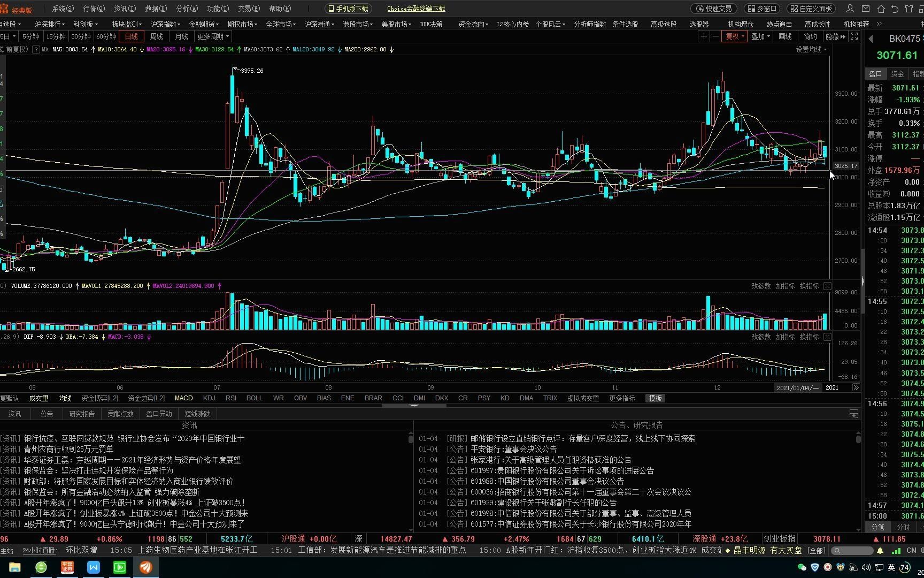Screen dimensions: 924x578
Task: Open the 帮助(H) menu
Action: tap(280, 9)
